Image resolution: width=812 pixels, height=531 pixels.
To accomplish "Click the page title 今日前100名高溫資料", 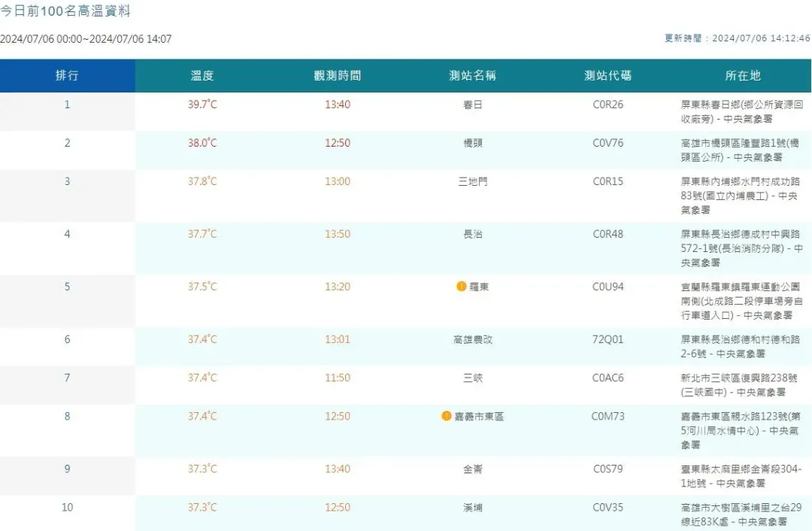I will point(65,11).
